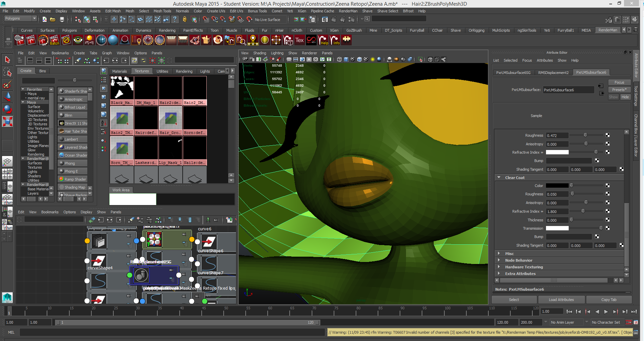Click the Hypershade sort by name icon
Screen dimensions: 644x341
(103, 123)
